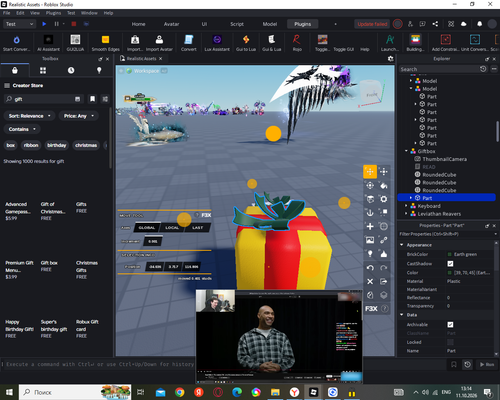500x400 pixels.
Task: Select the F3X New Part plus tool
Action: tap(370, 227)
